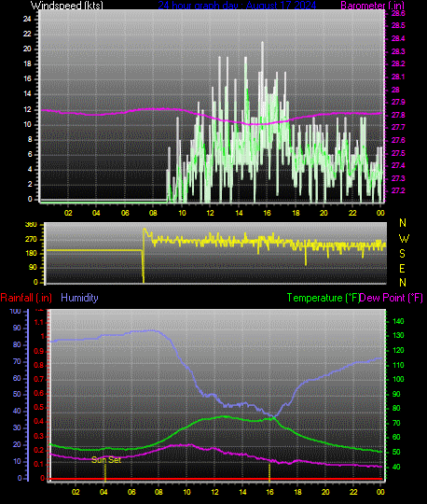Click wind direction axis value 90
The image size is (427, 504).
[33, 268]
